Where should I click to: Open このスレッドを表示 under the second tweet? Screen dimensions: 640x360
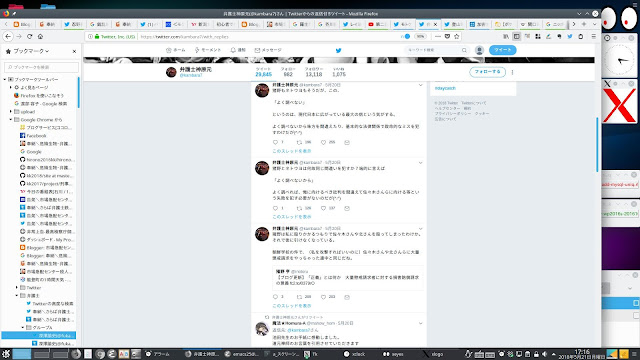tap(291, 217)
